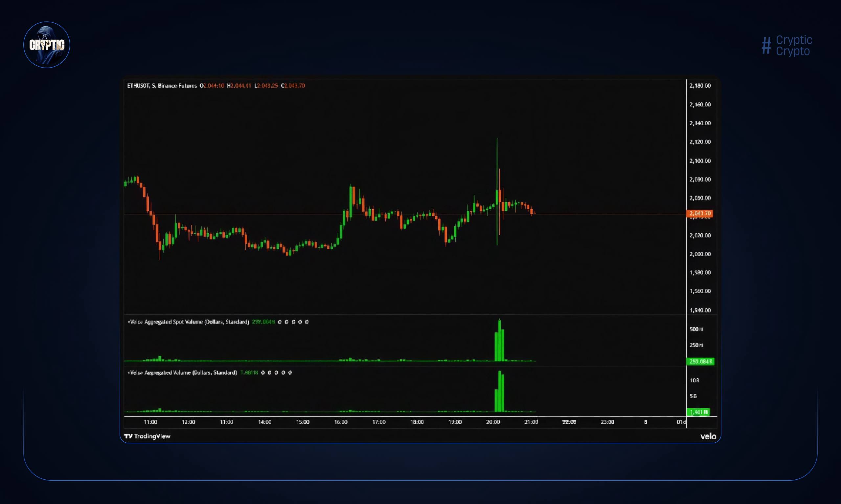Click last control icon beside Aggregated Spot Volume
This screenshot has width=841, height=504.
click(x=307, y=322)
